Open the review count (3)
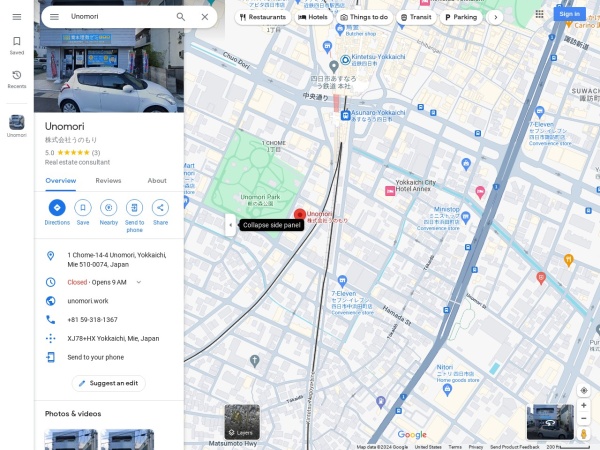600x450 pixels. [96, 153]
